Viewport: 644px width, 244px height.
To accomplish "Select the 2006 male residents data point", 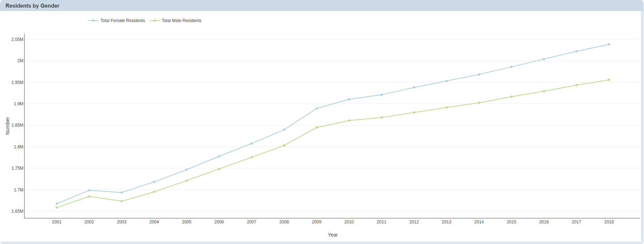I will pos(219,169).
